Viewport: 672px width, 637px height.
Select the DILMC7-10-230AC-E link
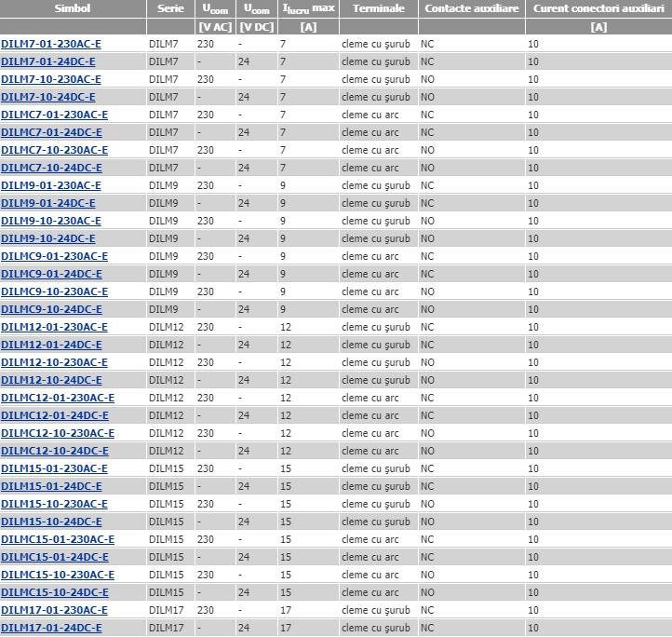click(x=54, y=150)
